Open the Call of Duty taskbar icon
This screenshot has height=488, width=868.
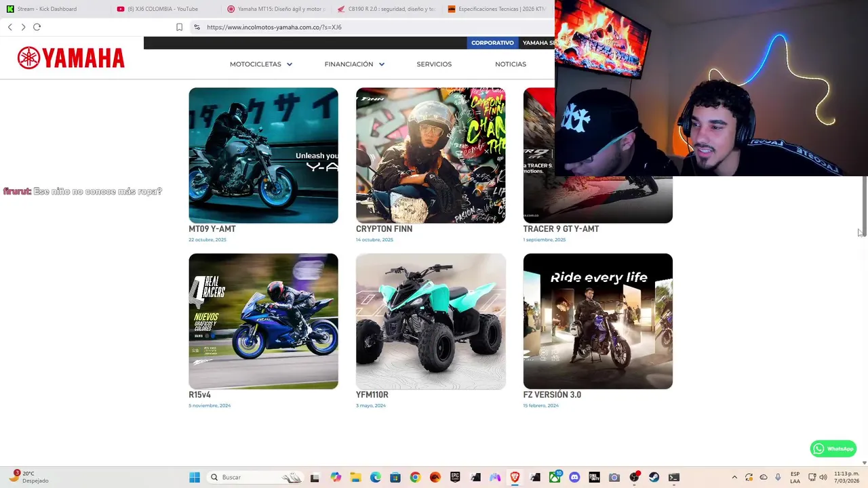595,477
